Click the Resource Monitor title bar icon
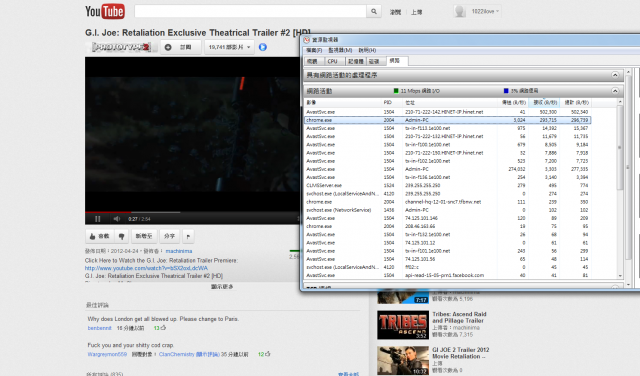The height and width of the screenshot is (376, 640). [307, 40]
